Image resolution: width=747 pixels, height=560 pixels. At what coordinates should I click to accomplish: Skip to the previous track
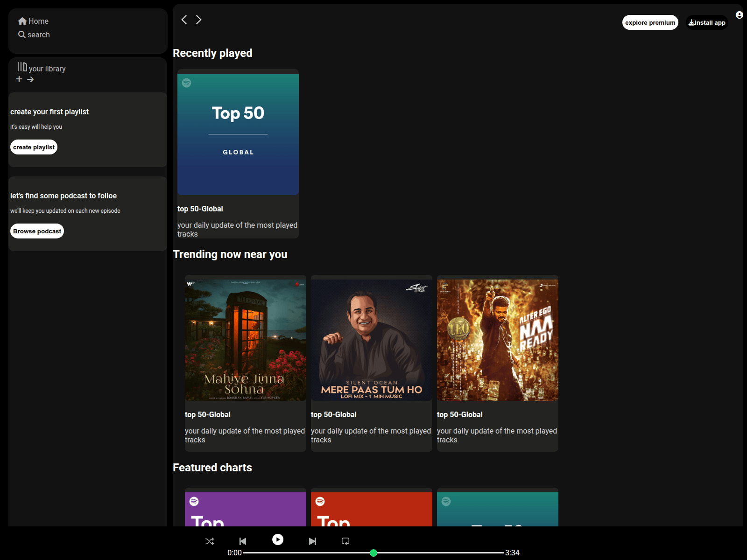pos(243,541)
